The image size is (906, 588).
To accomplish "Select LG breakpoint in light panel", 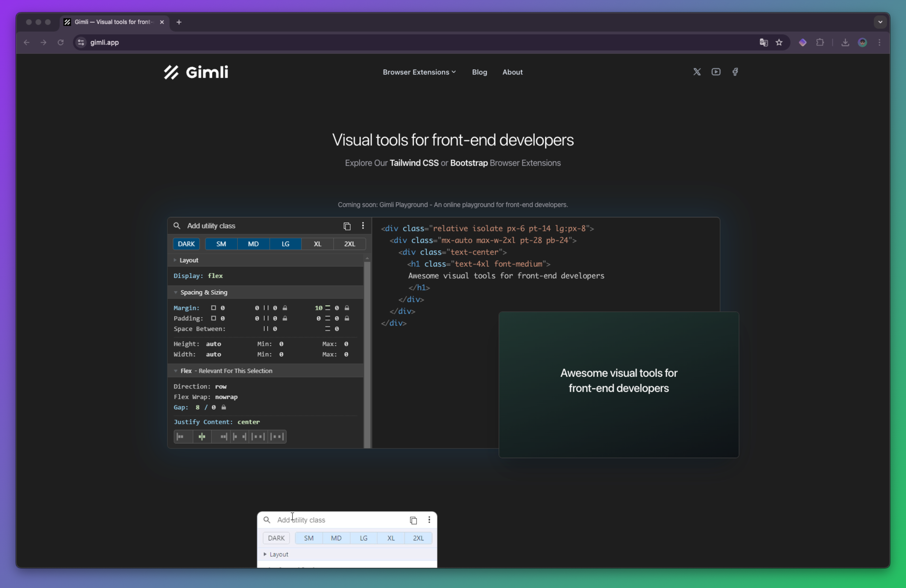I will tap(363, 538).
